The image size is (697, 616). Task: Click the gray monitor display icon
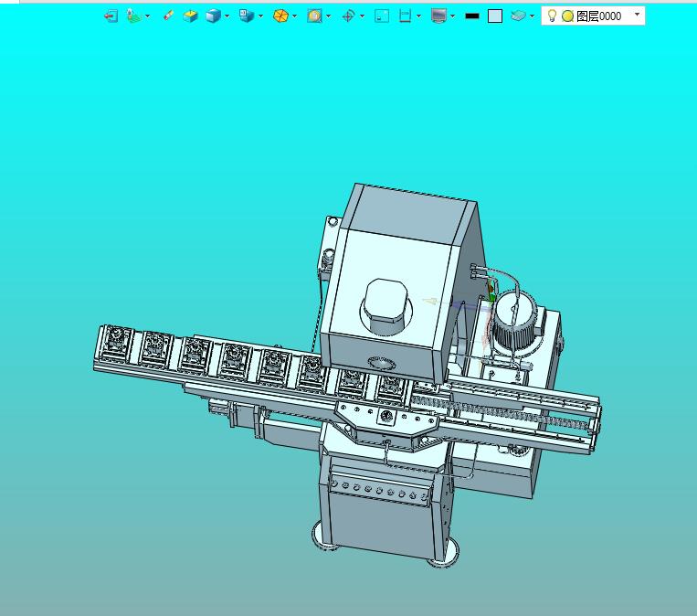pyautogui.click(x=438, y=16)
